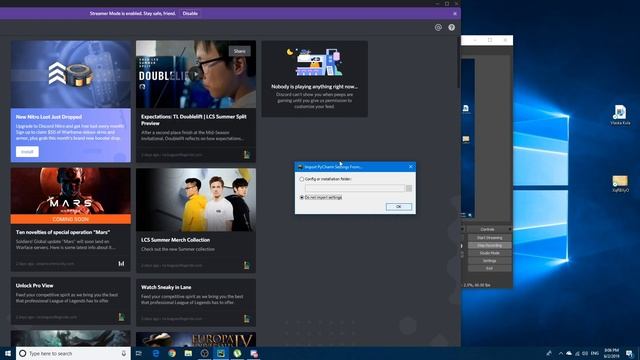This screenshot has width=640, height=360.
Task: Click the Controls panel header in OBS
Action: pyautogui.click(x=487, y=229)
